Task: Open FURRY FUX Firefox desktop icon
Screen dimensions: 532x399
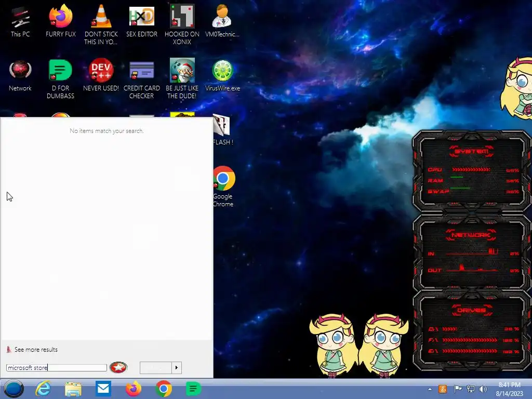Action: (x=60, y=21)
